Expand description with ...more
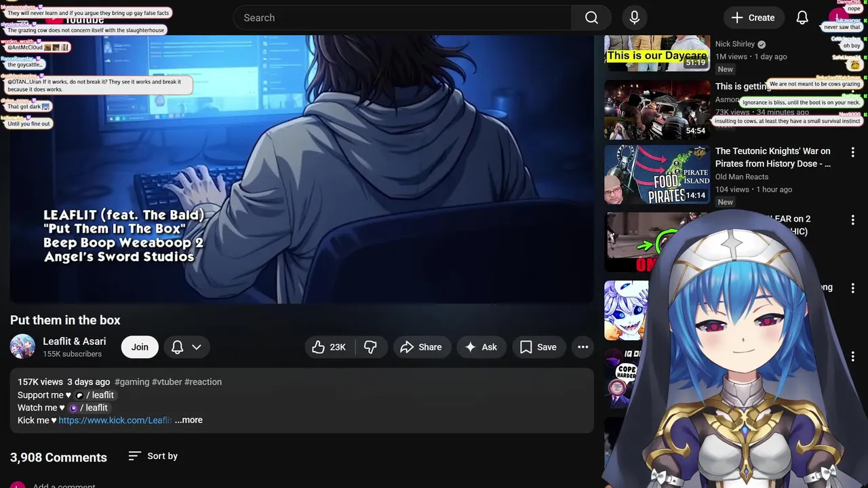 click(189, 420)
